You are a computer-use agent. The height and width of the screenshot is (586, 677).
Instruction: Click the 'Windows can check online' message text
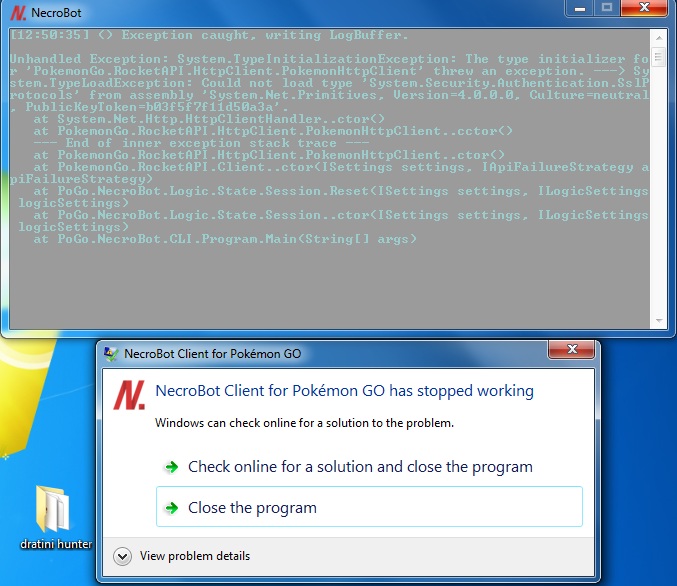[304, 423]
